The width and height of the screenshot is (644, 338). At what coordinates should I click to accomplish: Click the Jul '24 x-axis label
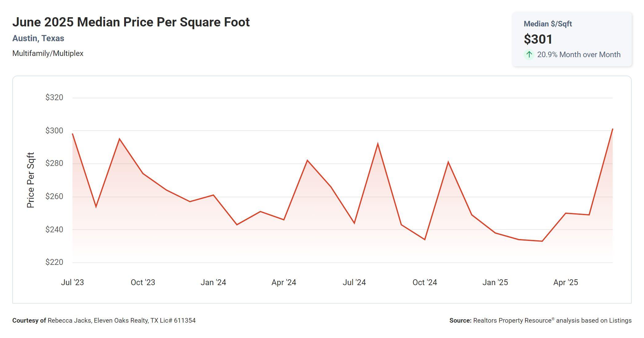click(x=354, y=282)
